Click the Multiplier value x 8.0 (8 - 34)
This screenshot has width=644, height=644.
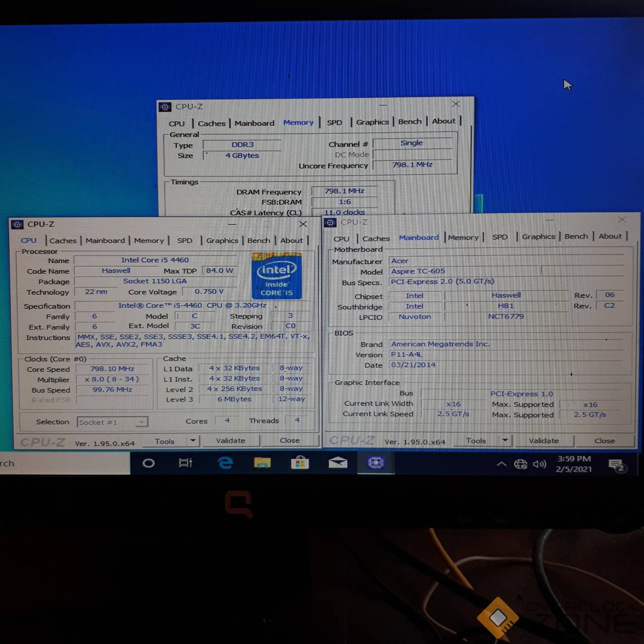point(113,379)
